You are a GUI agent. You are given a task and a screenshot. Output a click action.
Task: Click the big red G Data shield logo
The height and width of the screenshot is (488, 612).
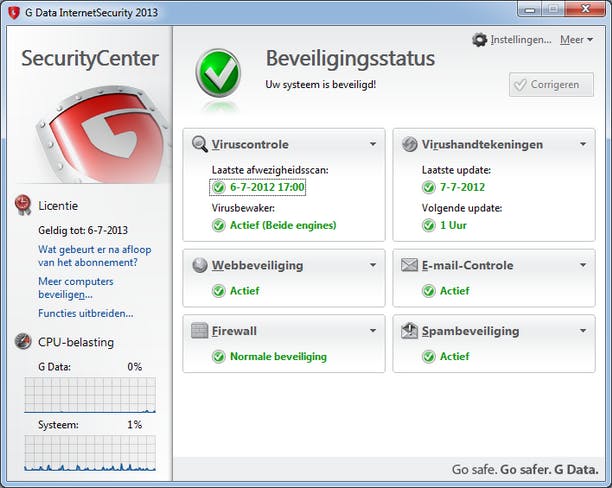[103, 135]
